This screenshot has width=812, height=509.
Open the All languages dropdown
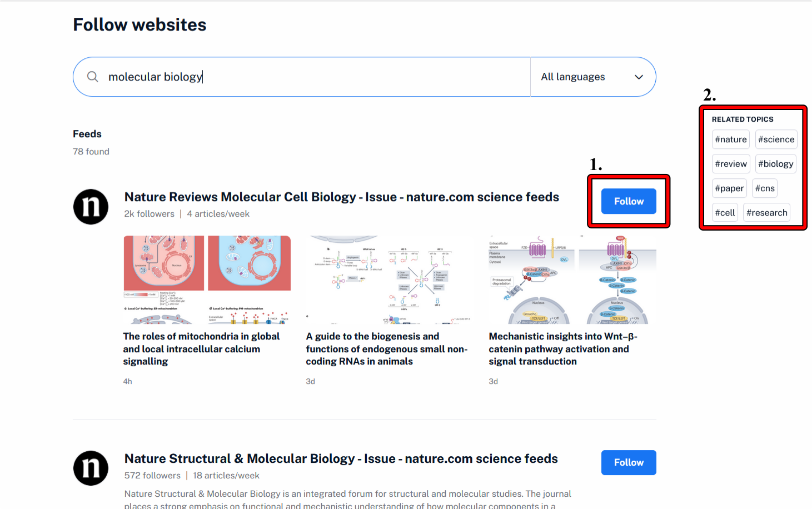click(592, 77)
